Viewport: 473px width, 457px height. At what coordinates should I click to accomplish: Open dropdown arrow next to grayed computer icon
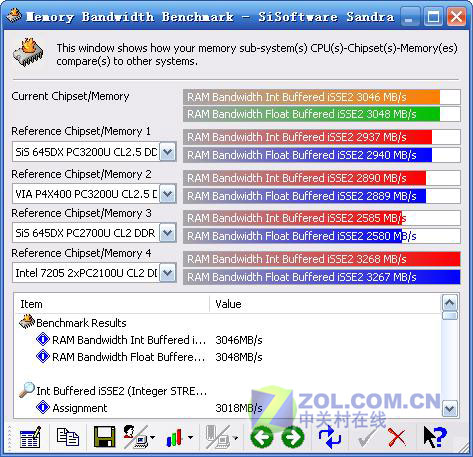coord(235,437)
